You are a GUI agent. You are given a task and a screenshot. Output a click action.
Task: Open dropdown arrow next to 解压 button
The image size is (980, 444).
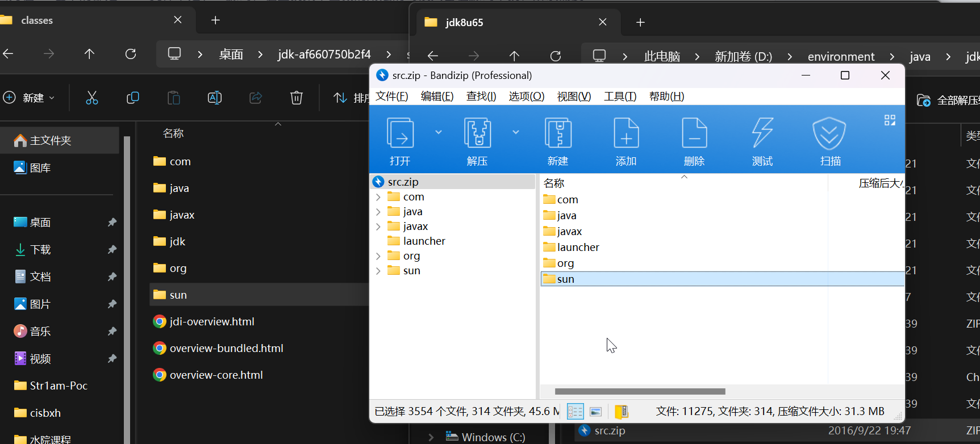point(515,132)
